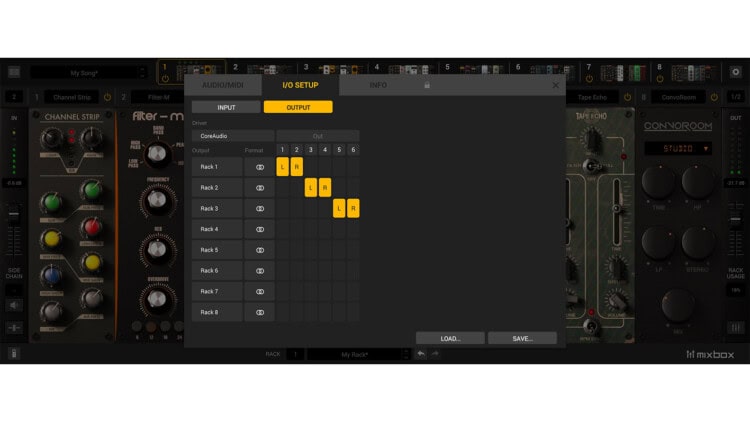Select the OUTPUT routing view
The height and width of the screenshot is (422, 750).
click(x=298, y=107)
